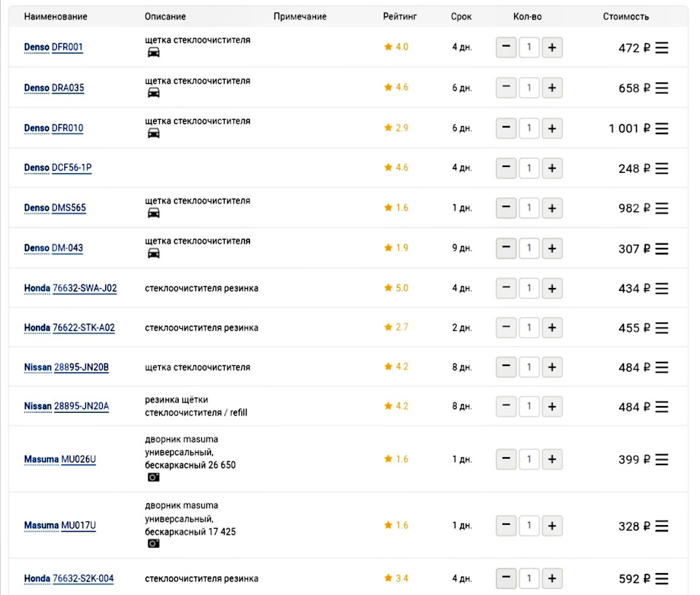Screen dimensions: 700x595
Task: Open hamburger menu for Honda 76632-S2K-004 row
Action: (x=661, y=579)
